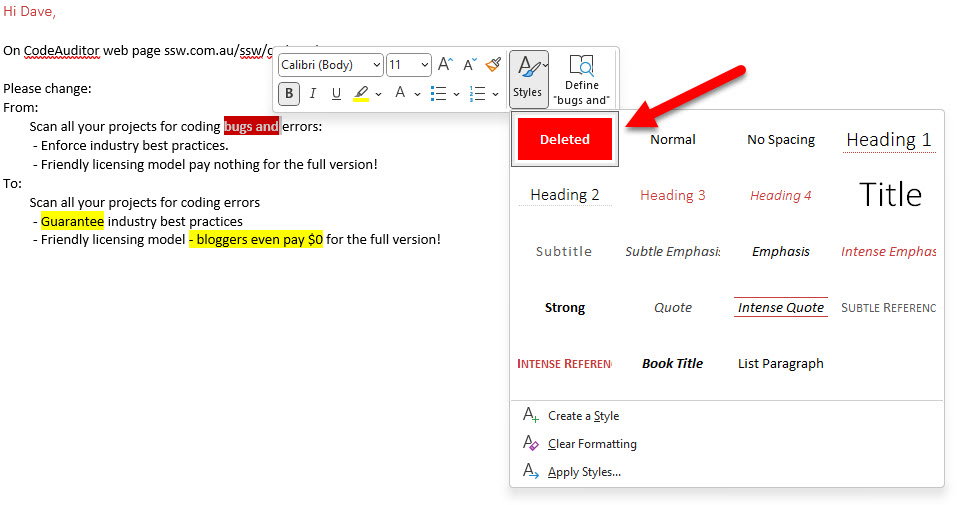Click the font color letter A icon

pos(400,93)
